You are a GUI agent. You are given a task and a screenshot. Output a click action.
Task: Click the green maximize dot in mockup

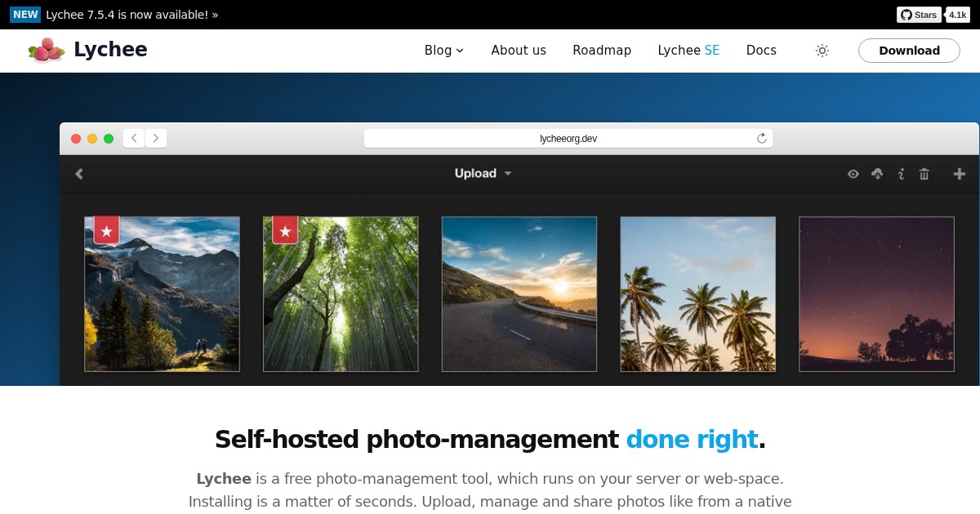109,139
